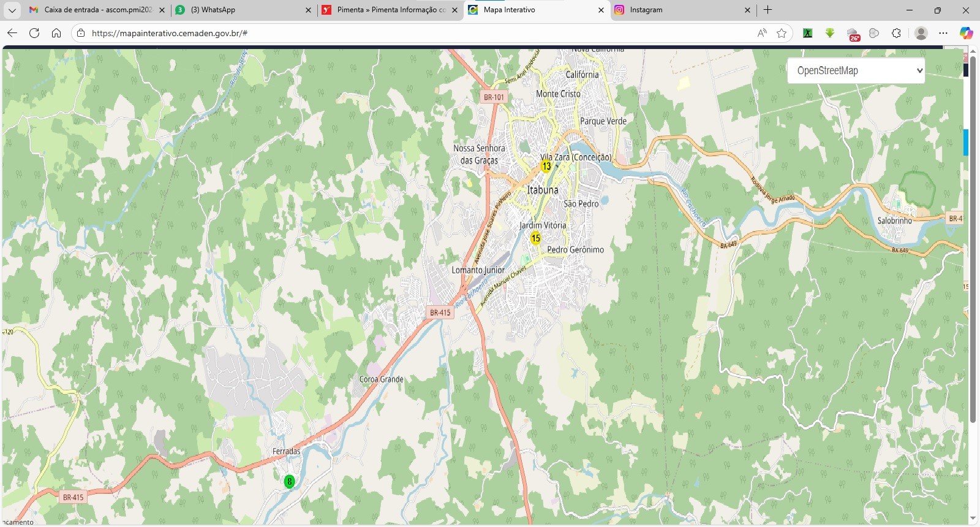Click the yellow station marker 13
Image resolution: width=980 pixels, height=527 pixels.
[546, 166]
